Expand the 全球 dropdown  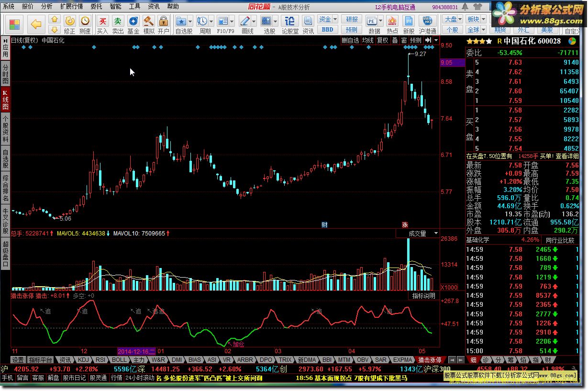coord(483,30)
